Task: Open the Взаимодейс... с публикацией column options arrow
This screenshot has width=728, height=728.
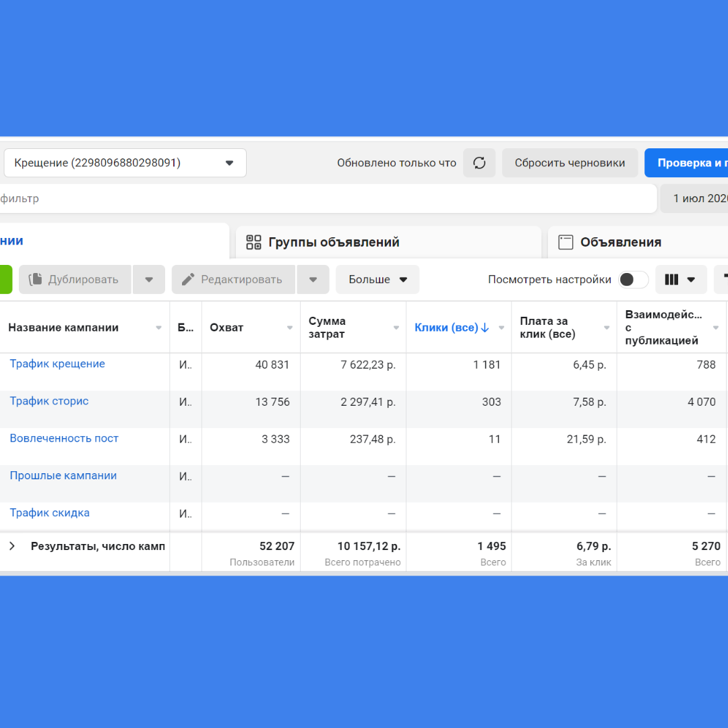Action: 715,328
